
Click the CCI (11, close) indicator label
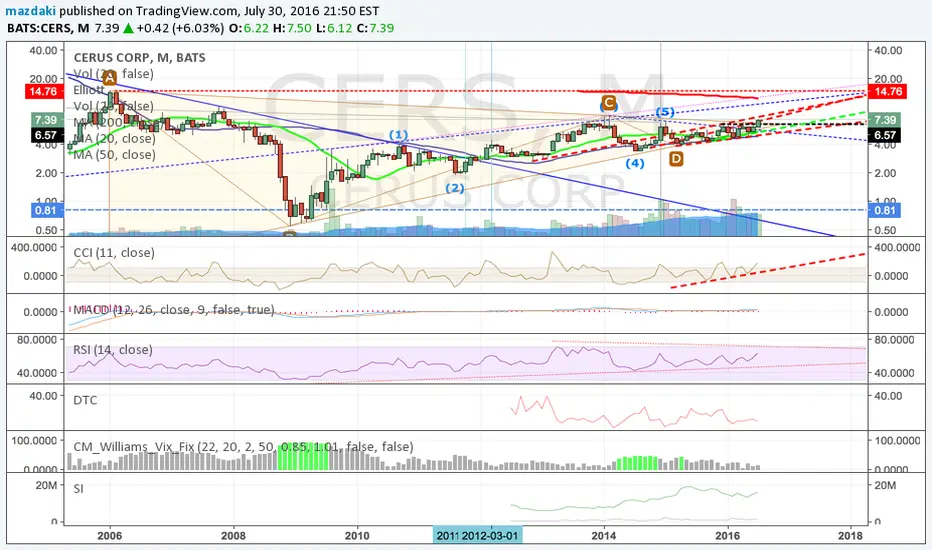point(114,253)
